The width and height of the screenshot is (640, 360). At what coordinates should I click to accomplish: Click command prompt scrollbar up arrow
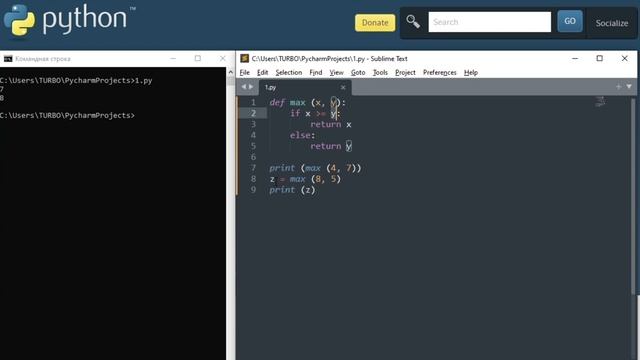231,72
